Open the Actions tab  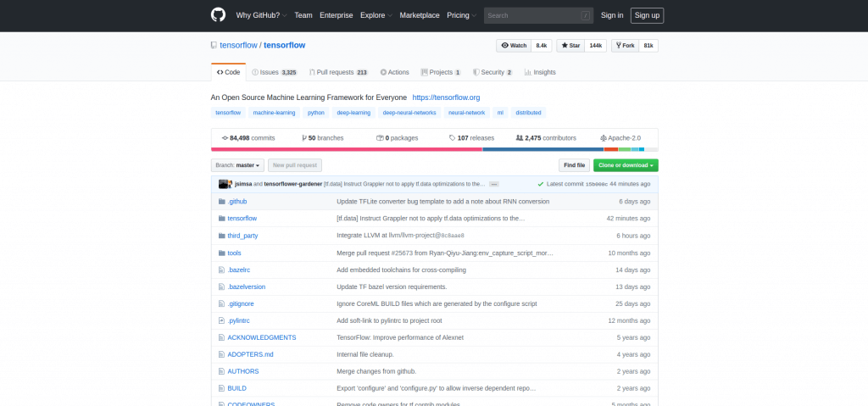pyautogui.click(x=395, y=72)
